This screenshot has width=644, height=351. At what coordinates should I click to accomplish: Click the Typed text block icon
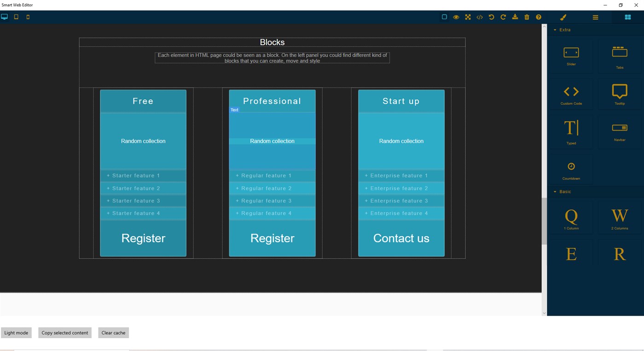point(571,131)
